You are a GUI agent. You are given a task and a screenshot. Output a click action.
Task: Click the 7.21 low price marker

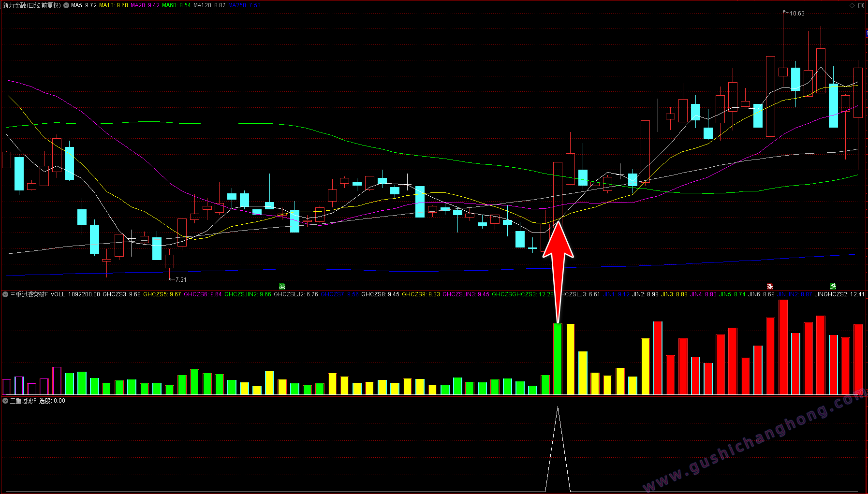(x=180, y=280)
